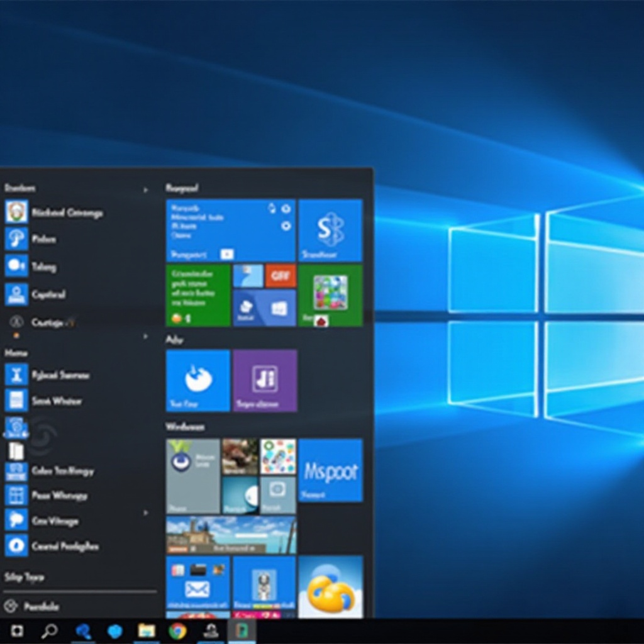Select the music note app in the app list
Viewport: 644px width, 644px height.
44,239
